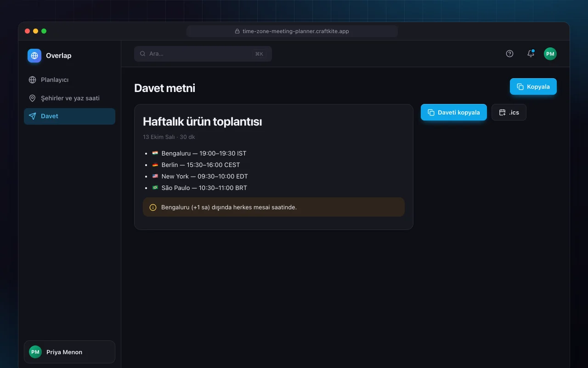The image size is (588, 368).
Task: Click the 13 Ekim Salı · 30 dk line
Action: click(169, 137)
